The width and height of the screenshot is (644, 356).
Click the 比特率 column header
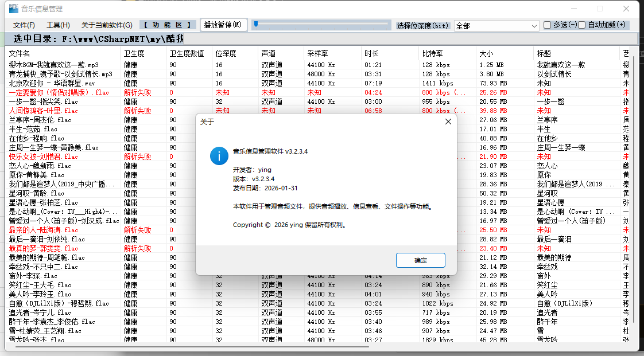tap(448, 53)
